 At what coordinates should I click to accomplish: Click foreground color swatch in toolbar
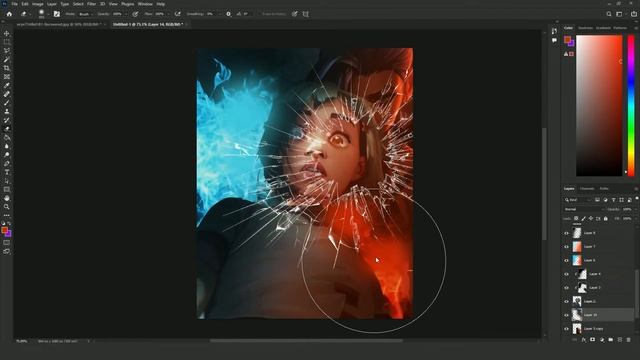click(x=4, y=231)
